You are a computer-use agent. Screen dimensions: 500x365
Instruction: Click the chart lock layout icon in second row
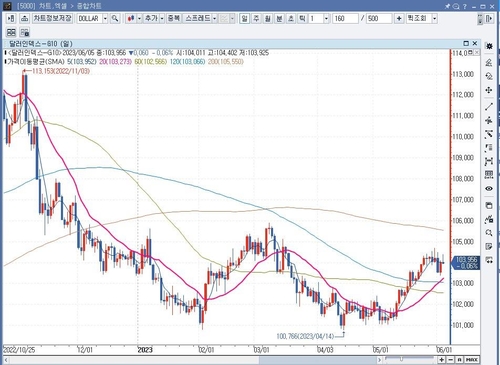(x=25, y=32)
